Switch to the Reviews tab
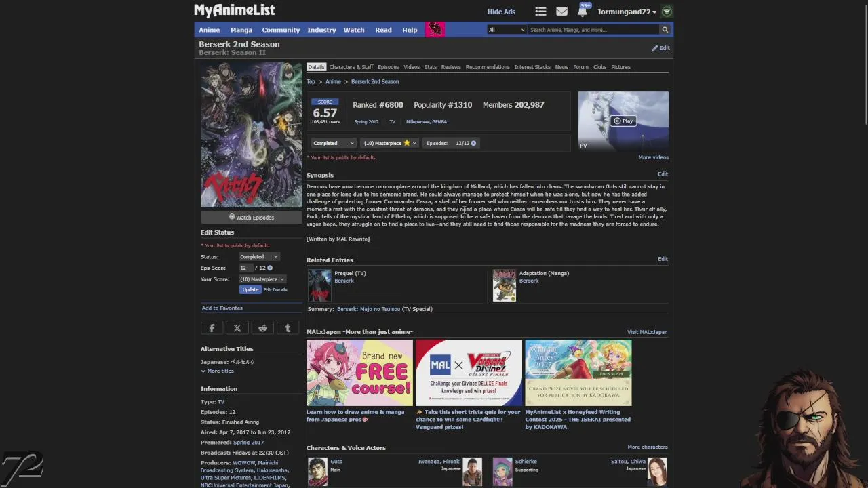 451,67
